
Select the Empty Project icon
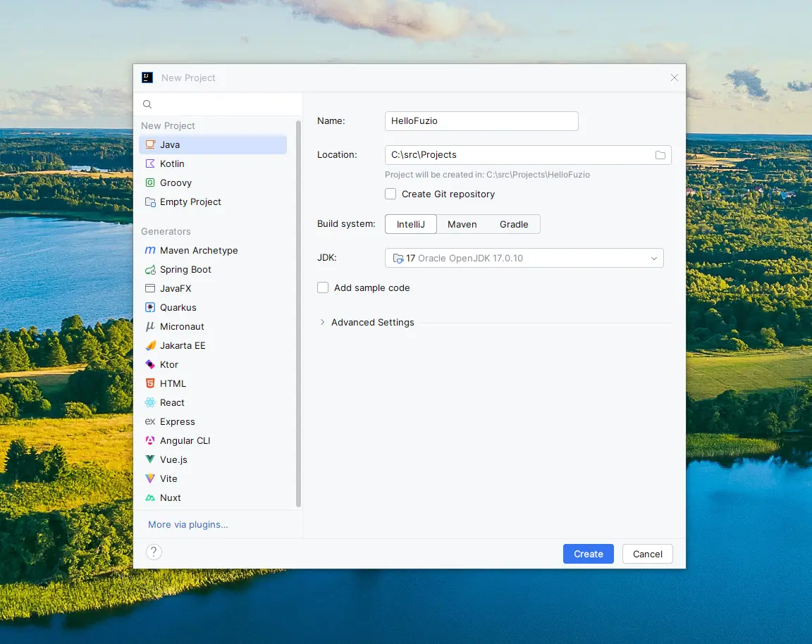point(150,202)
